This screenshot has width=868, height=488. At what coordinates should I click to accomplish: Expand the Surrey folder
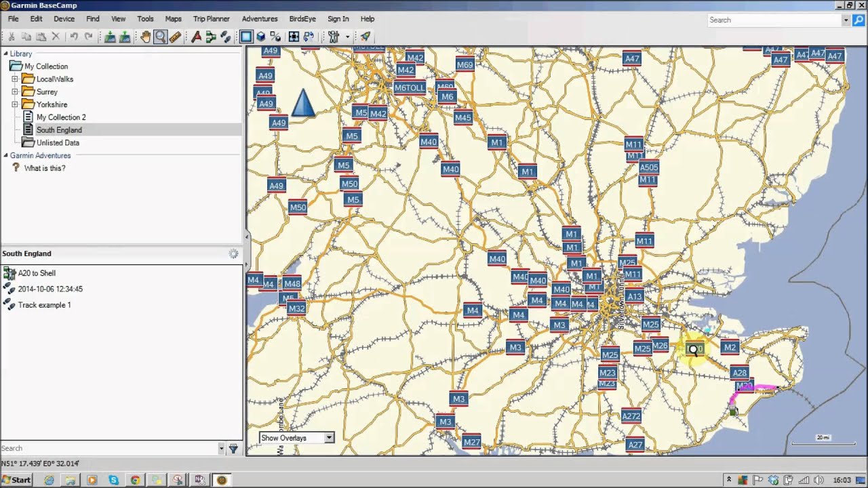point(15,91)
